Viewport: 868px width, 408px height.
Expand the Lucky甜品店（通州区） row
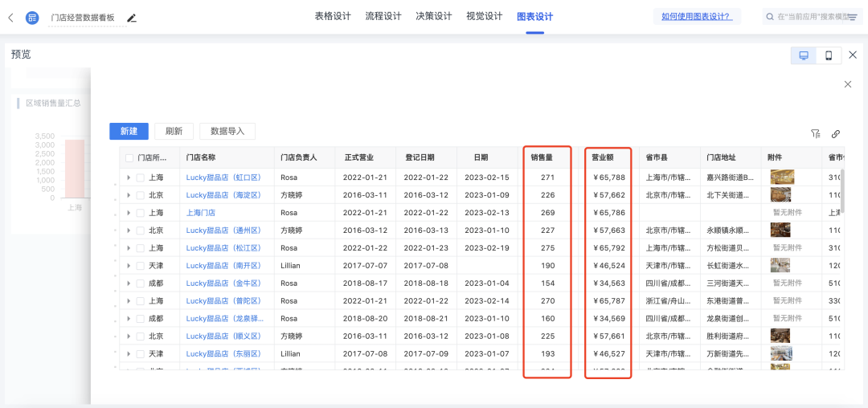click(129, 231)
